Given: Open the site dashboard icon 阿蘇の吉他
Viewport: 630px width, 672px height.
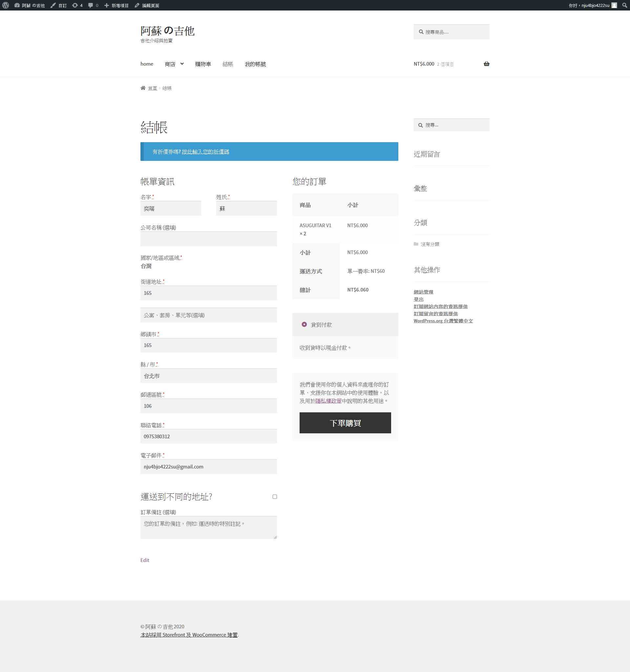Looking at the screenshot, I should click(x=17, y=5).
